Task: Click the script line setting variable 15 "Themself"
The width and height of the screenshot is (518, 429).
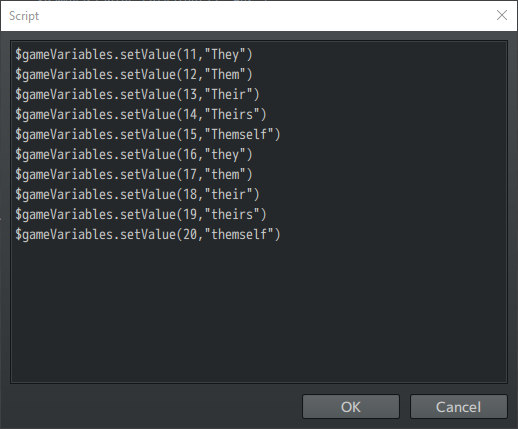Action: coord(148,134)
